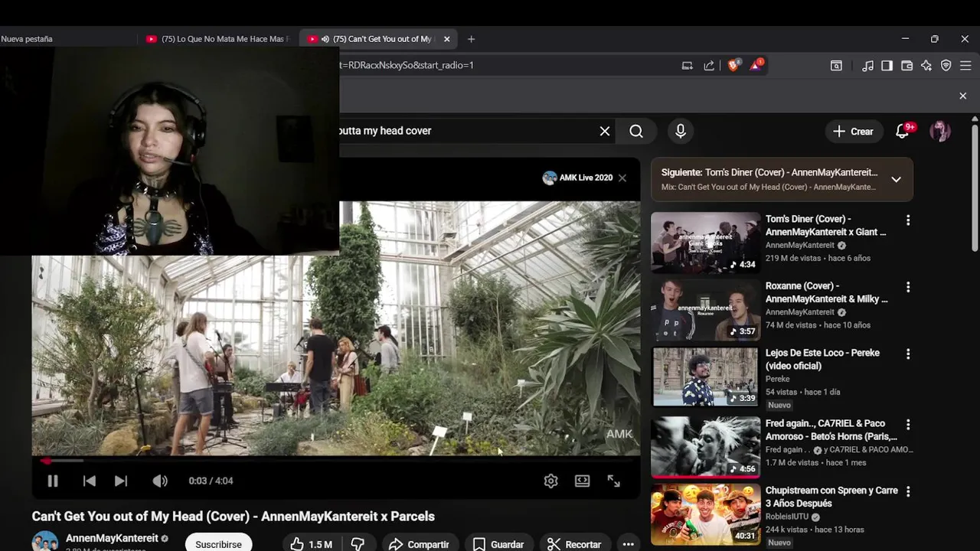Go to previous video in player

click(x=90, y=481)
